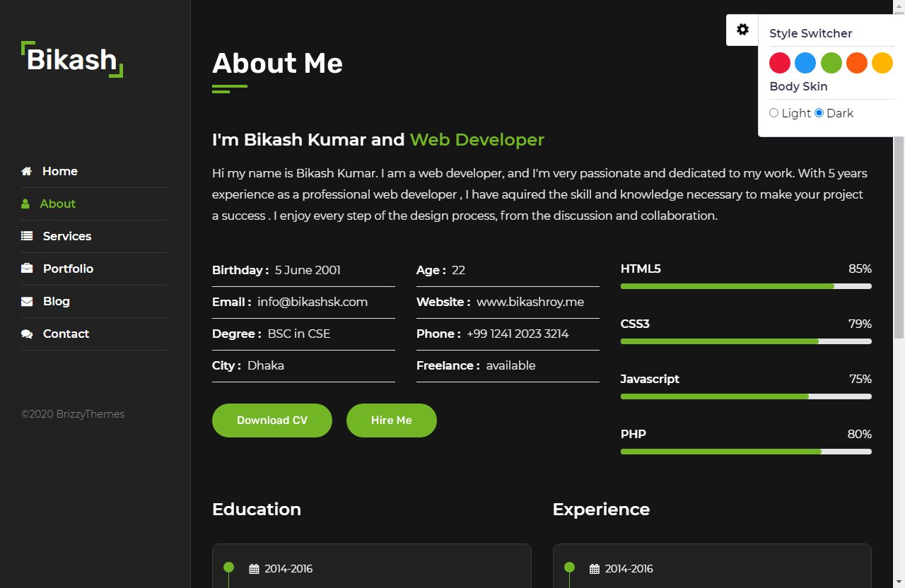Select the Light body skin radio
This screenshot has width=905, height=588.
(x=773, y=113)
